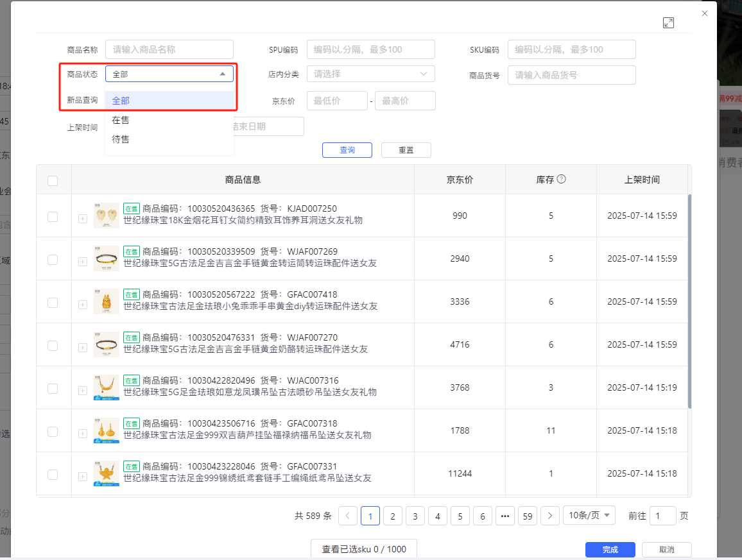
Task: Go to the next results page arrow
Action: 549,515
